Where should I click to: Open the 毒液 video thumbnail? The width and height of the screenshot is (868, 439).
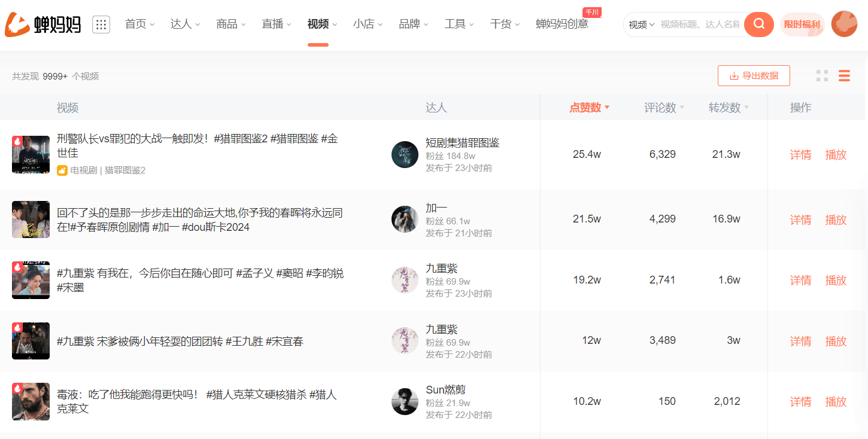tap(31, 401)
